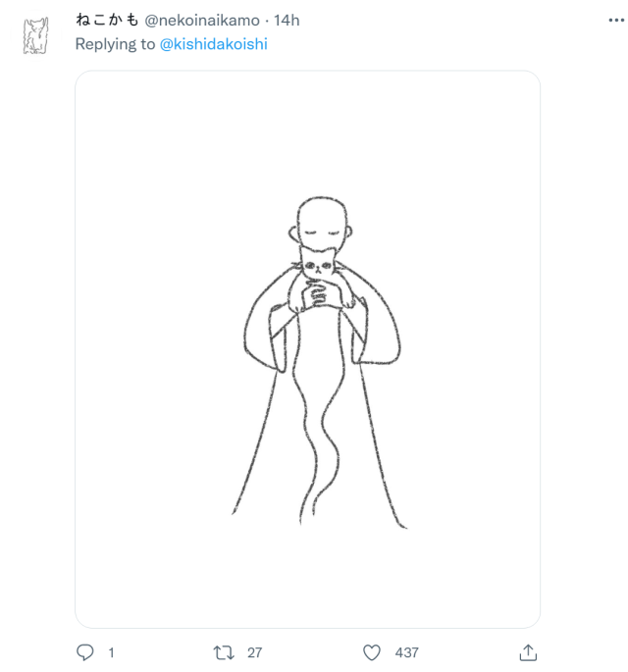
Task: Like the tweet with the heart icon
Action: [372, 652]
